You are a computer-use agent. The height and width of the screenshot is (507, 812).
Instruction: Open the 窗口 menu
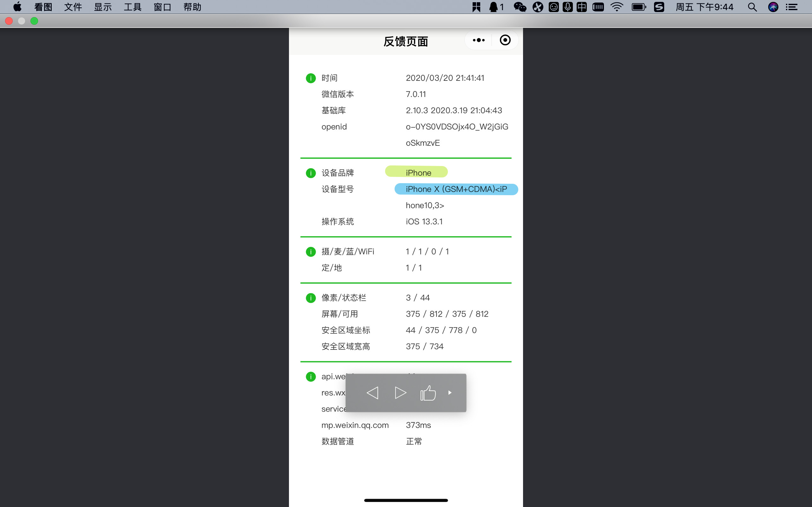pos(162,7)
